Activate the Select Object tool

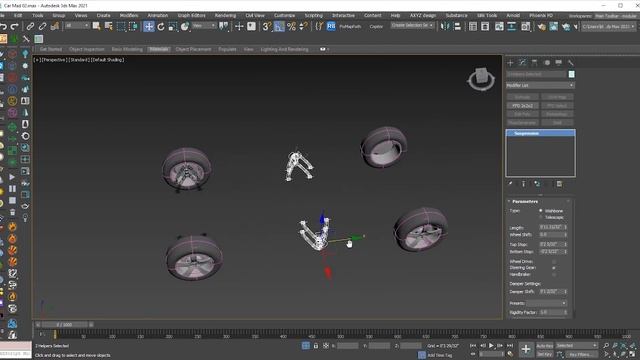96,27
